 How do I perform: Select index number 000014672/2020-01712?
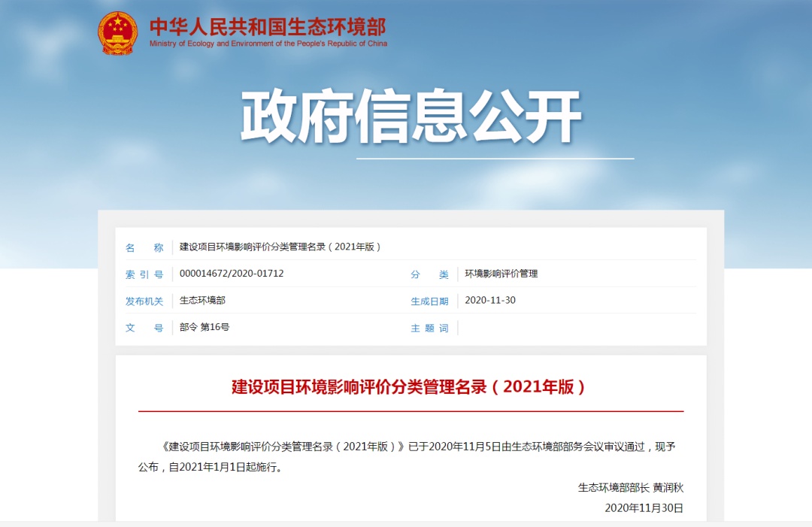pyautogui.click(x=232, y=274)
